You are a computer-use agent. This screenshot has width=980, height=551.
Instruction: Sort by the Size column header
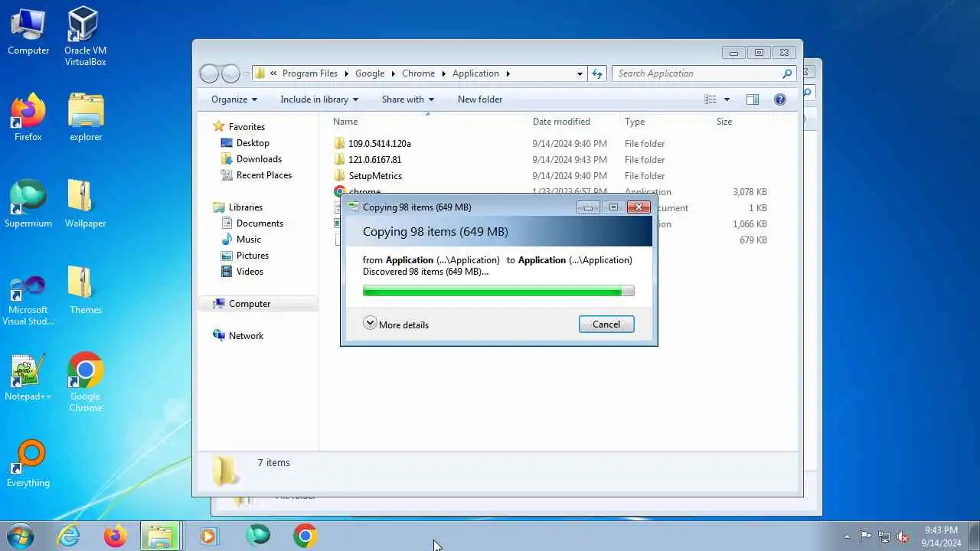(724, 122)
